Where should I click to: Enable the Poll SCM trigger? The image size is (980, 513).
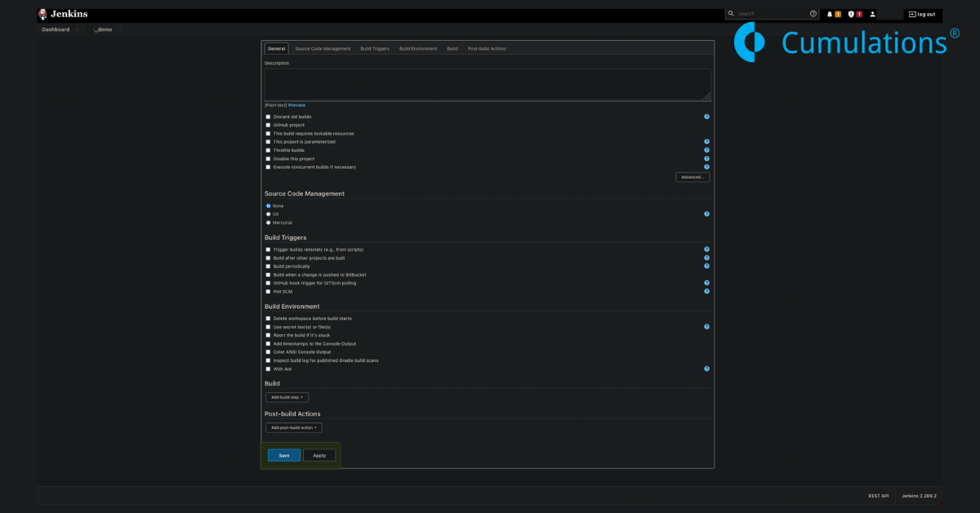pyautogui.click(x=268, y=292)
